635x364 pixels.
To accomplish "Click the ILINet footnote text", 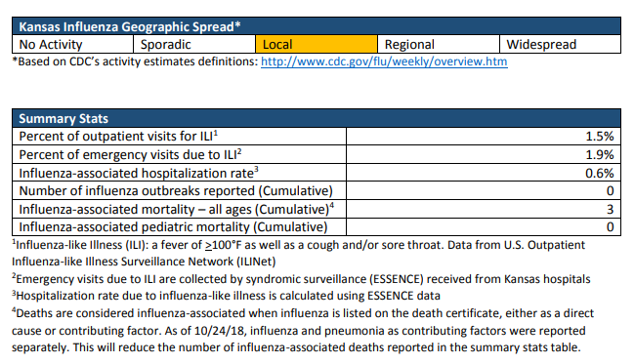I will tap(299, 253).
